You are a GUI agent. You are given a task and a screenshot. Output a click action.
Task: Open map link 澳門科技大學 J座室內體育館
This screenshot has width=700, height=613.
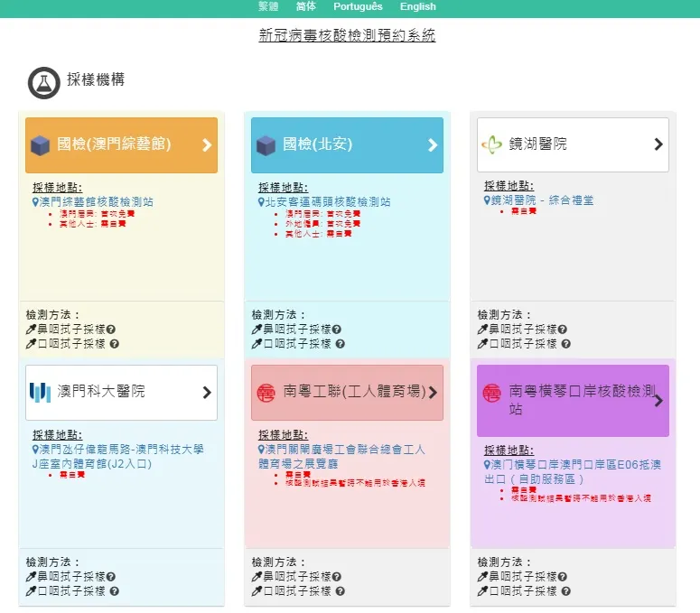(x=117, y=457)
